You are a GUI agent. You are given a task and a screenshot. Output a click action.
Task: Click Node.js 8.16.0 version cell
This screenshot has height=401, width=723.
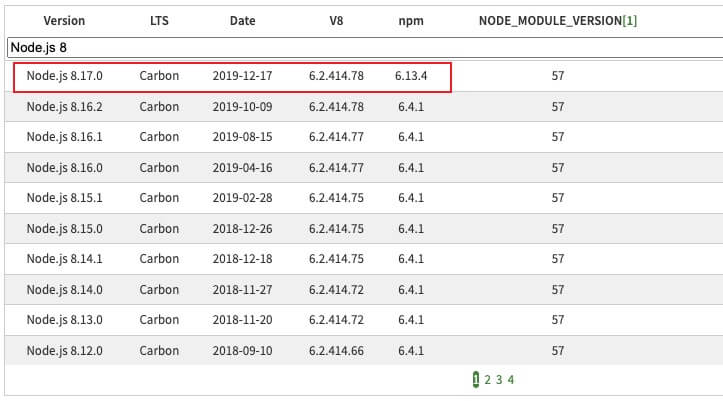tap(65, 168)
